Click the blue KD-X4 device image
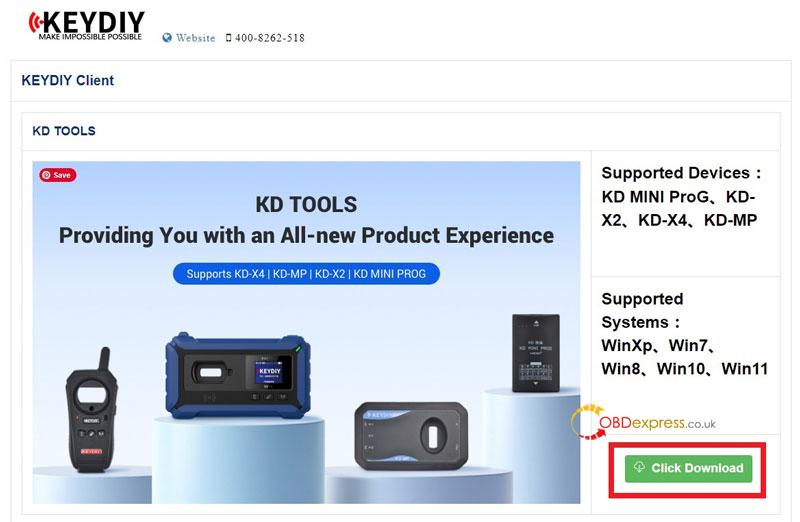The image size is (800, 522). [238, 375]
